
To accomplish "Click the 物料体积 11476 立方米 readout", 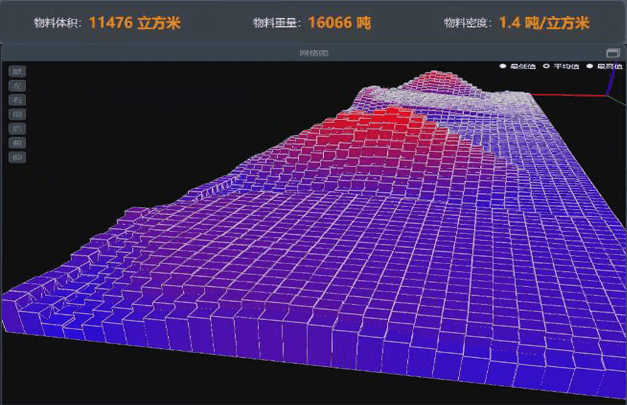I will click(x=107, y=22).
